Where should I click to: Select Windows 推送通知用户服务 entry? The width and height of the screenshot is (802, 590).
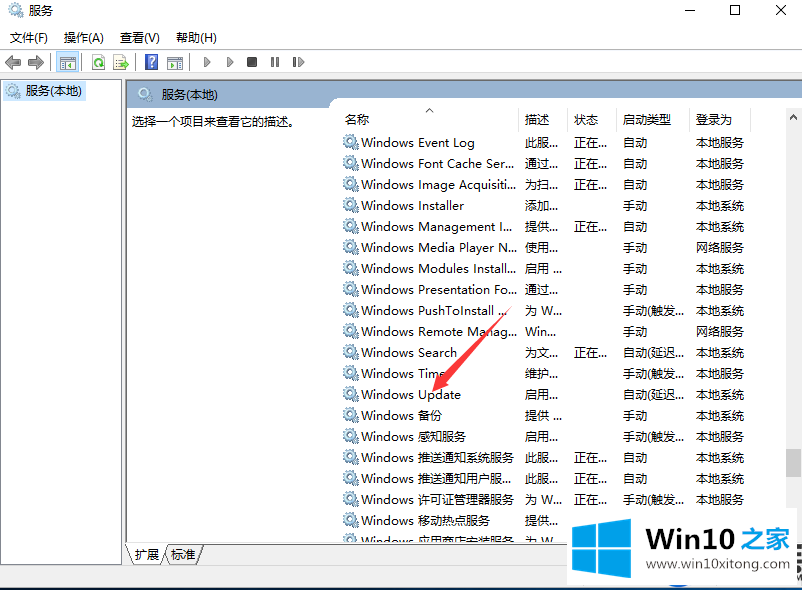click(x=436, y=479)
